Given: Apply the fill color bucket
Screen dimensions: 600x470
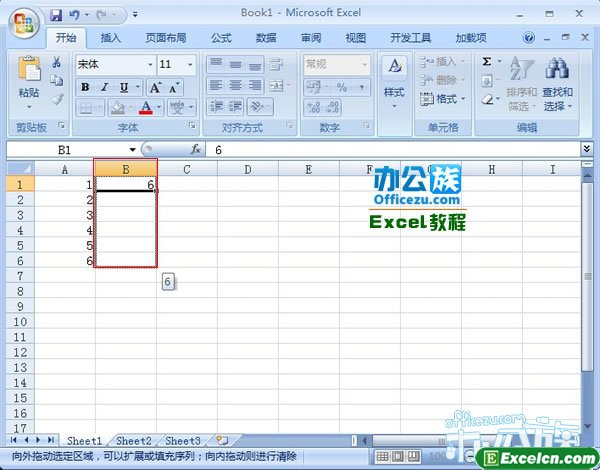Looking at the screenshot, I should pos(117,108).
